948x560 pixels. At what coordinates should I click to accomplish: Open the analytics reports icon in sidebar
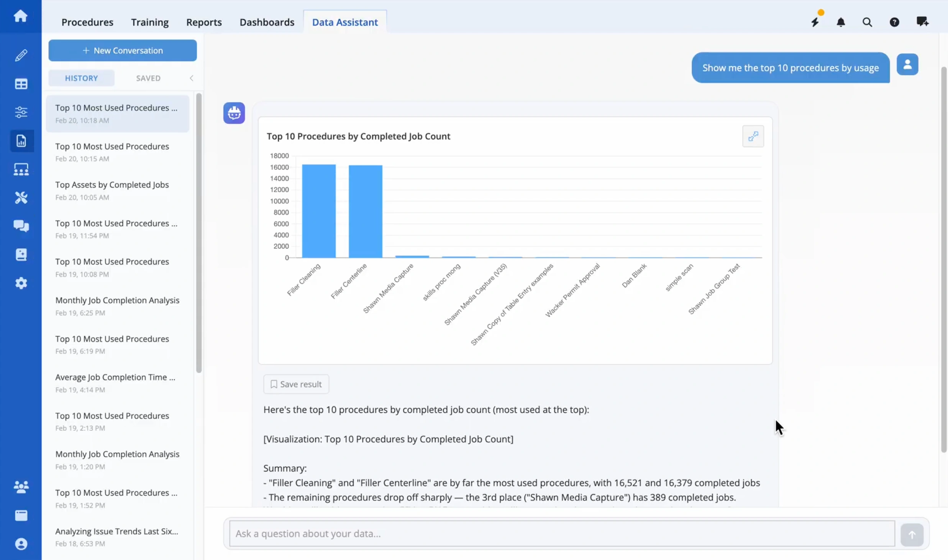click(21, 141)
